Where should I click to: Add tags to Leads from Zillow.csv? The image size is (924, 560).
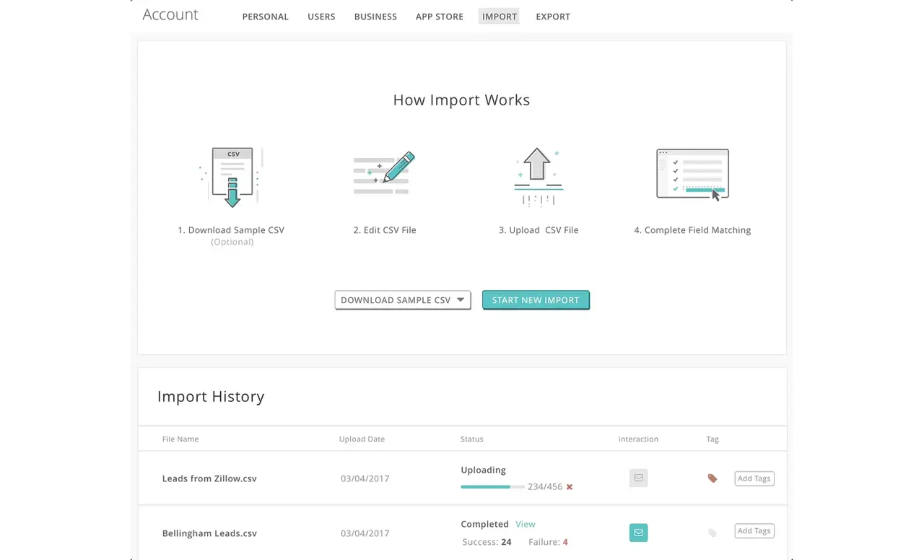click(x=754, y=478)
